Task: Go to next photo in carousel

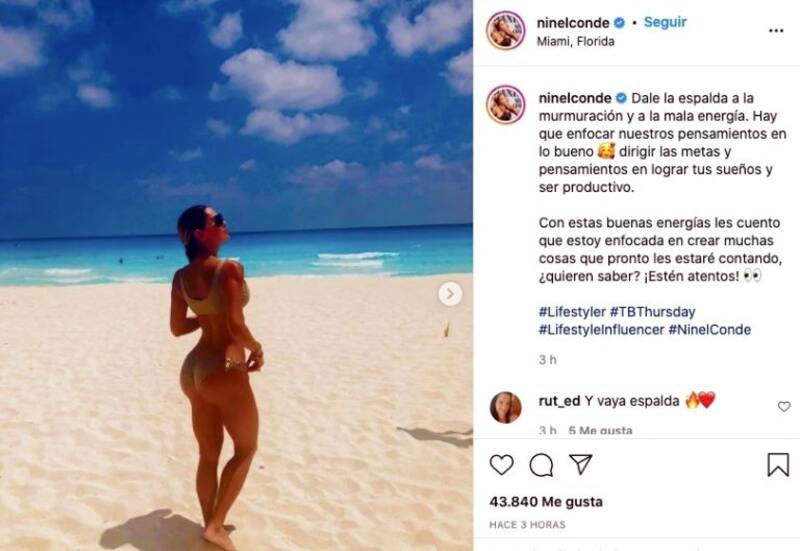Action: [x=450, y=294]
